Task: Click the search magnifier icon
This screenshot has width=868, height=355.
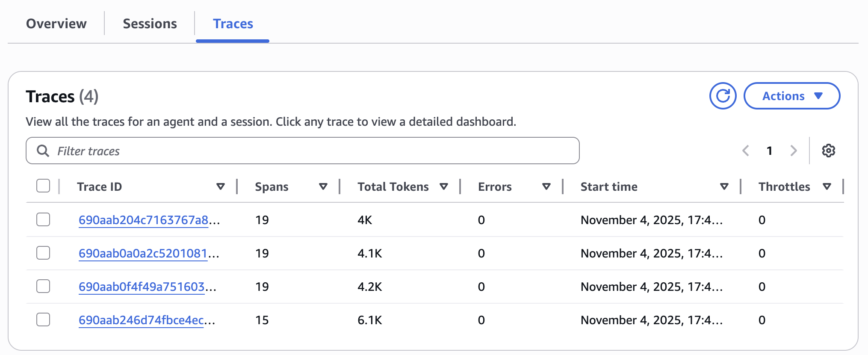Action: 43,151
